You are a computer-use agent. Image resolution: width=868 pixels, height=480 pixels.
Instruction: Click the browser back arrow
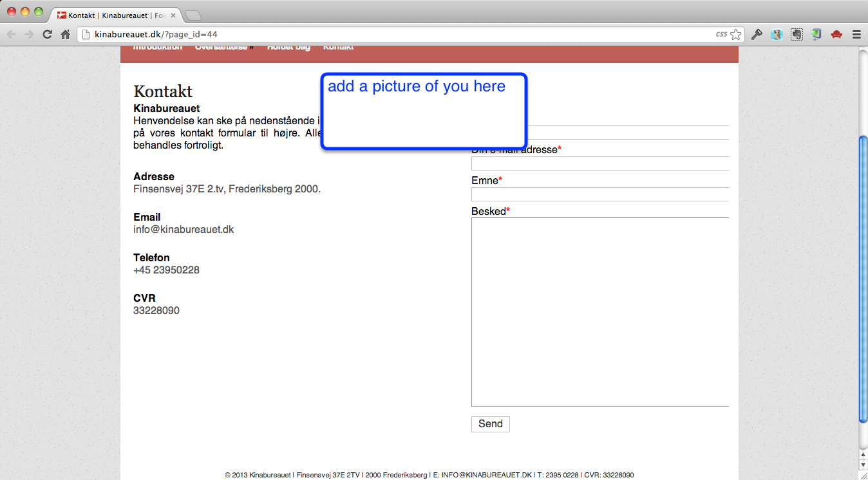(x=12, y=35)
